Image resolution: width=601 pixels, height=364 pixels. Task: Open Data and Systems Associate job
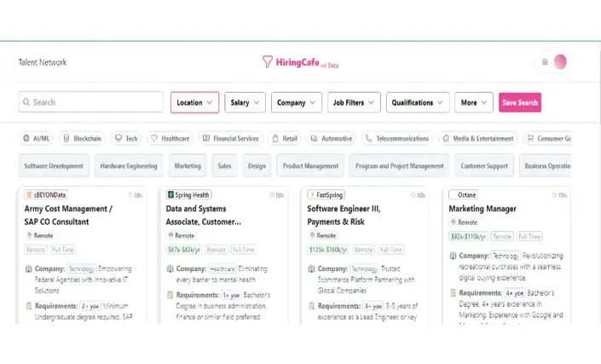tap(204, 215)
